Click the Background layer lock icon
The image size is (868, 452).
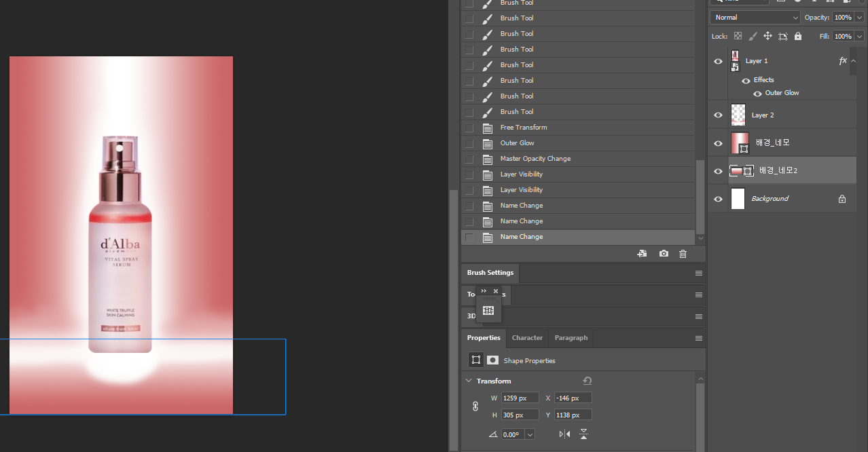point(842,199)
